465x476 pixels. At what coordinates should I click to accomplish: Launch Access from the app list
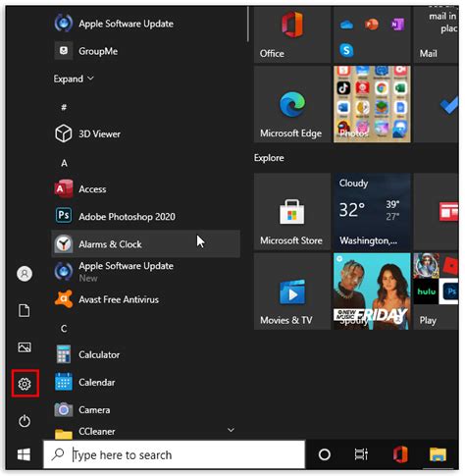pyautogui.click(x=146, y=189)
